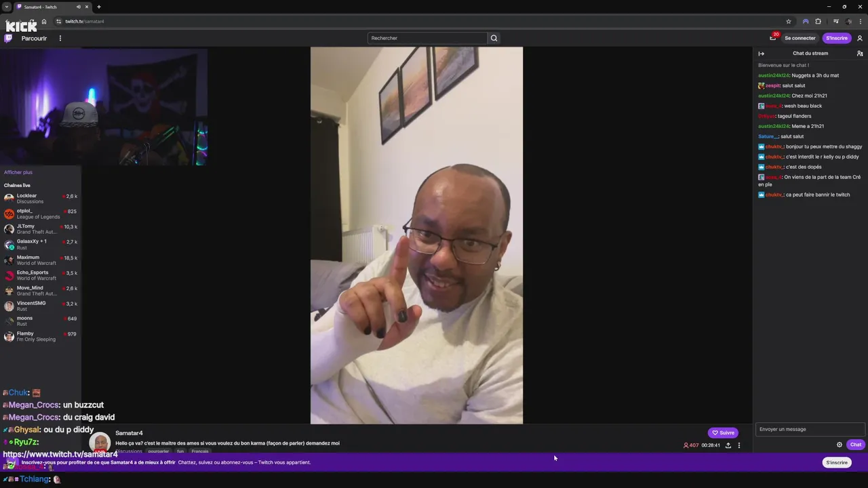Image resolution: width=868 pixels, height=488 pixels.
Task: Click the search magnifier button
Action: click(x=494, y=38)
